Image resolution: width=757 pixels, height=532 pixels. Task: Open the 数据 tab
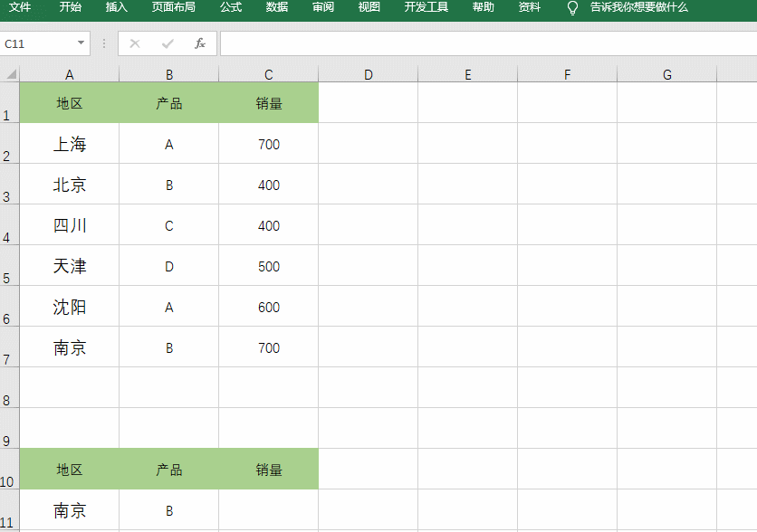276,8
